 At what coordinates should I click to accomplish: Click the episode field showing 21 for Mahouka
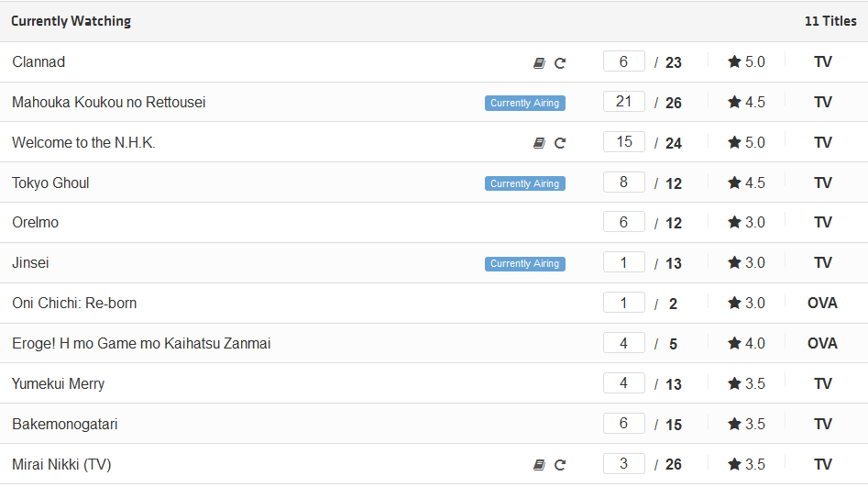pos(624,102)
